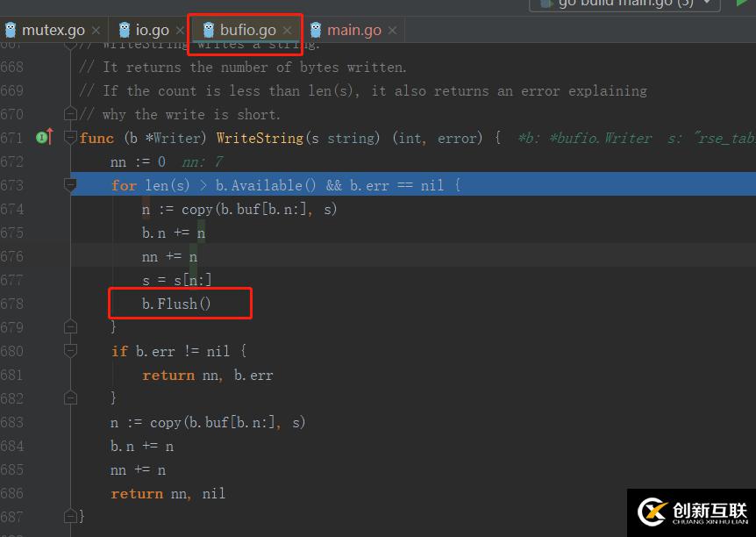Open the main.go tab
The width and height of the screenshot is (756, 537).
point(354,31)
